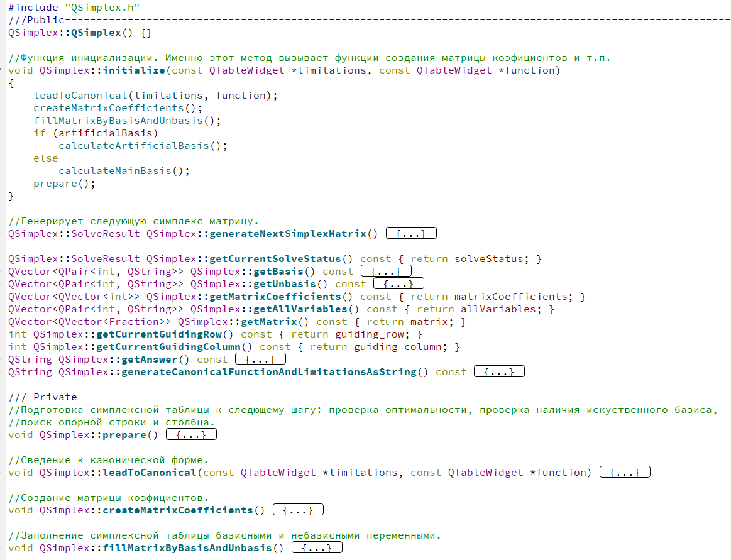Viewport: 731px width, 560px height.
Task: Click the initialize function name
Action: [134, 70]
